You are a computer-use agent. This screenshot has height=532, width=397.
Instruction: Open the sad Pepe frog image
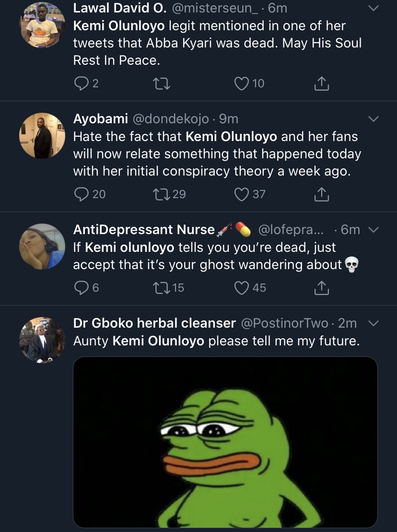pos(225,441)
